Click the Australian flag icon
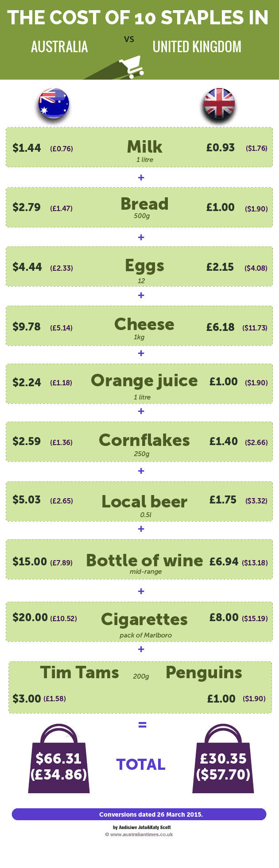This screenshot has height=868, width=279. click(x=54, y=104)
